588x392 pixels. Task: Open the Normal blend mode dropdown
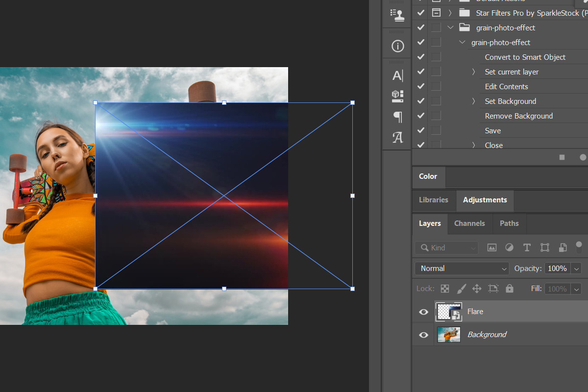(x=462, y=269)
